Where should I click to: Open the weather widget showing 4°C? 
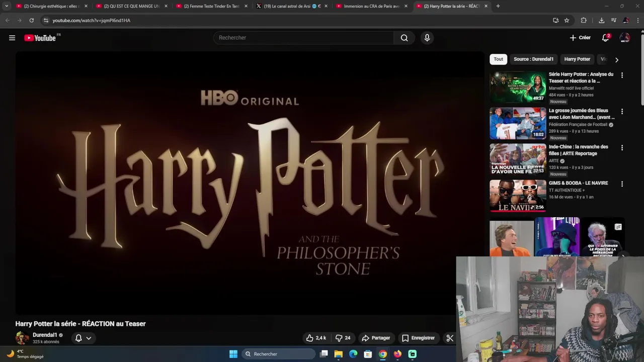[25, 354]
